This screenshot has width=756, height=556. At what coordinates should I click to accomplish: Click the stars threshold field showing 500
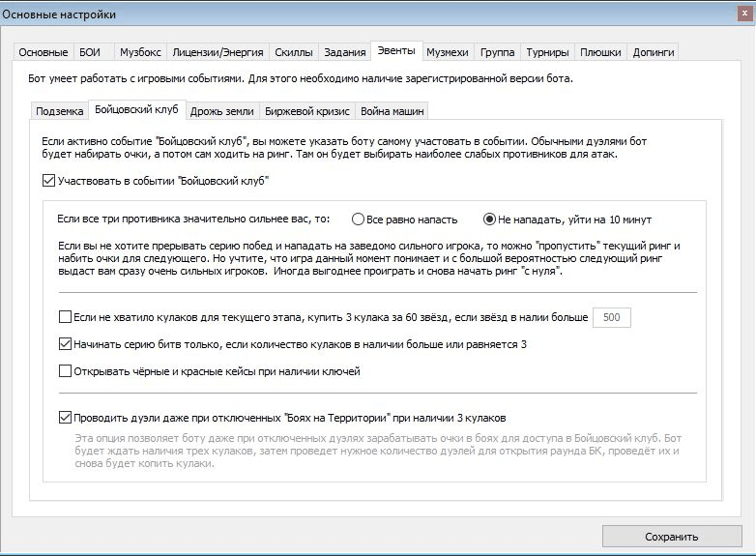(611, 317)
